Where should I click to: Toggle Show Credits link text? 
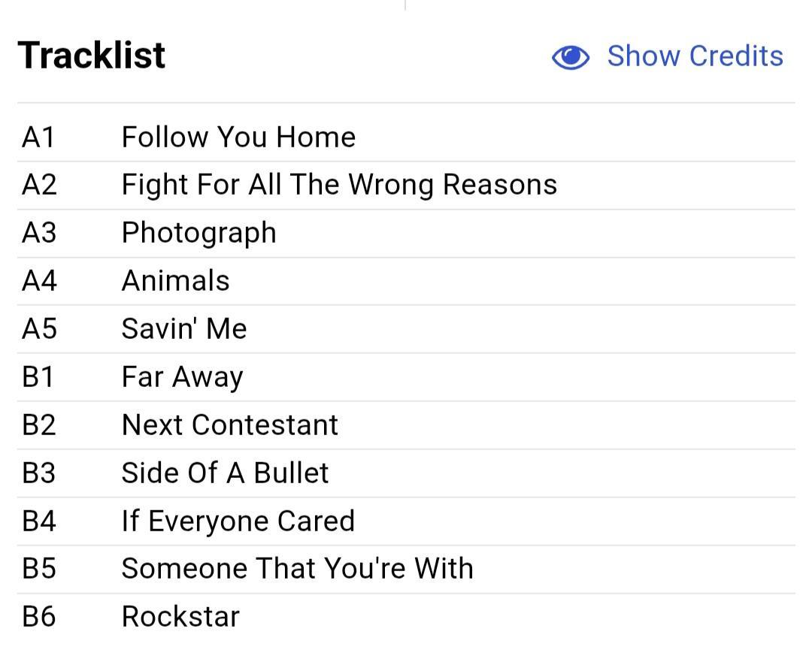pos(695,56)
